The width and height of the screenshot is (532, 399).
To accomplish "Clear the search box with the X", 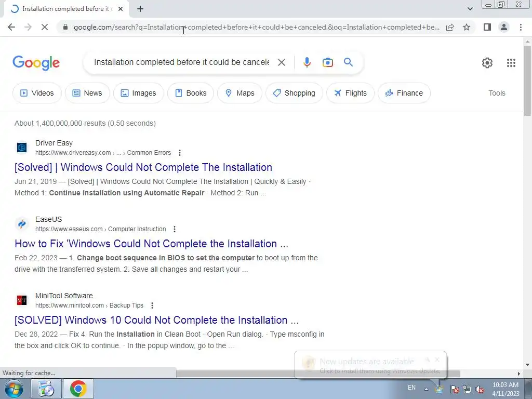I will pyautogui.click(x=281, y=62).
